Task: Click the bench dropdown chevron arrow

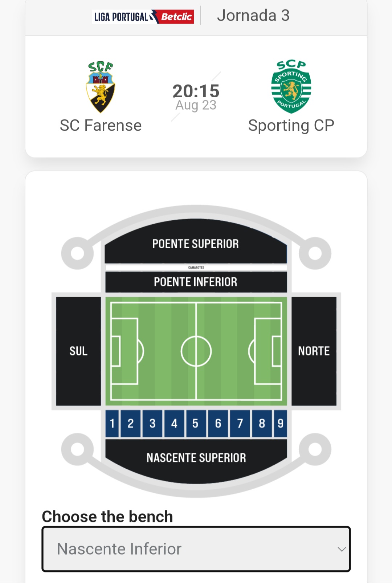Action: tap(342, 549)
